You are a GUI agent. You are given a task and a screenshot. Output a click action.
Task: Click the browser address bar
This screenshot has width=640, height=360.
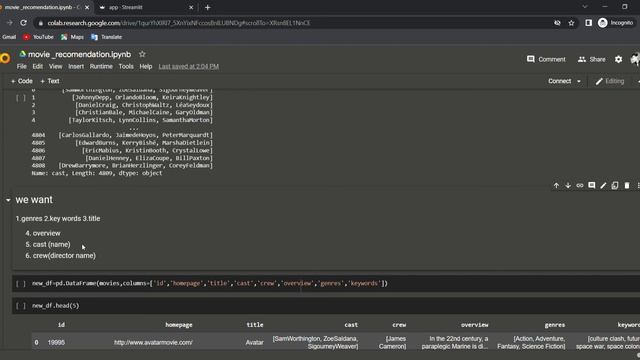click(294, 23)
